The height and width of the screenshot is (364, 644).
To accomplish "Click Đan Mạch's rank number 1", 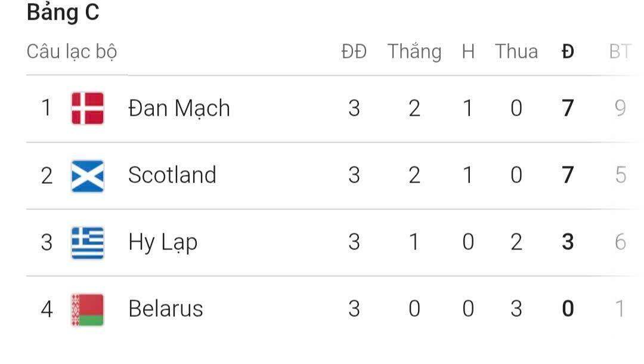I will click(x=46, y=108).
